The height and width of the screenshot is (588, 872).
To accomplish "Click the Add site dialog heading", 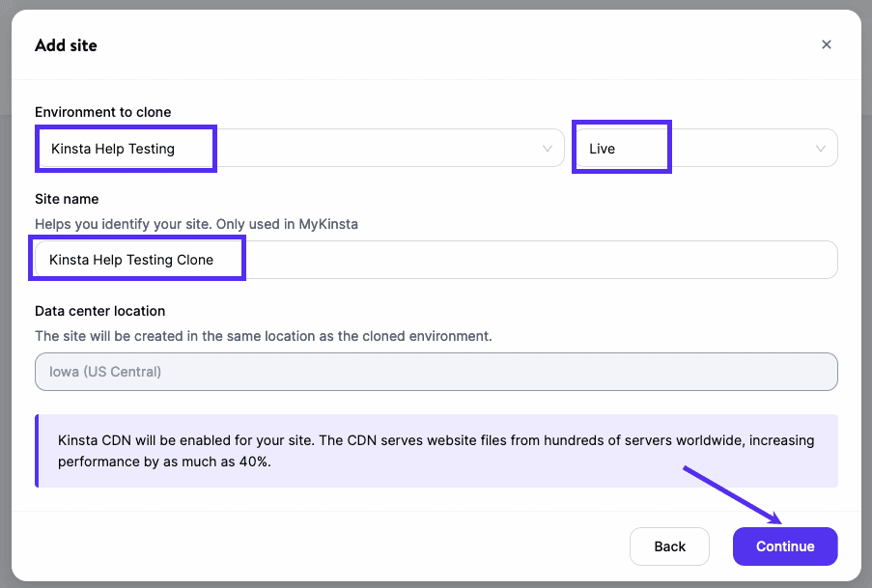I will click(66, 45).
